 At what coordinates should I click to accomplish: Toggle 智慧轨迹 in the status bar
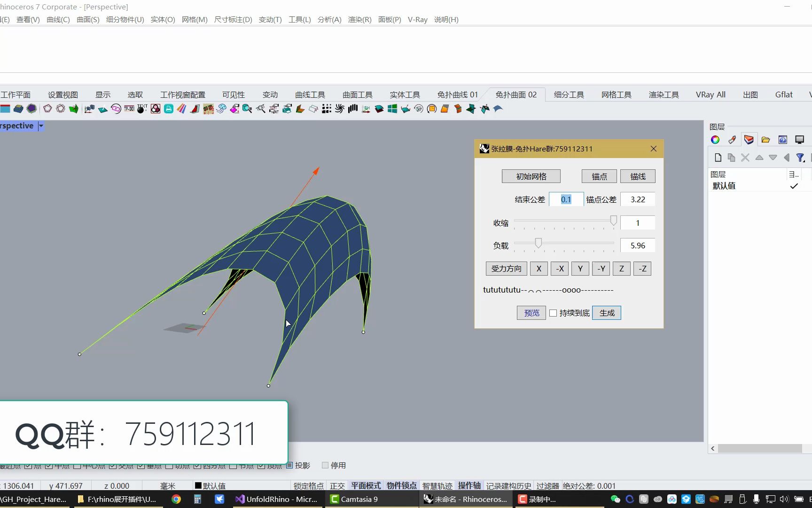click(x=437, y=486)
